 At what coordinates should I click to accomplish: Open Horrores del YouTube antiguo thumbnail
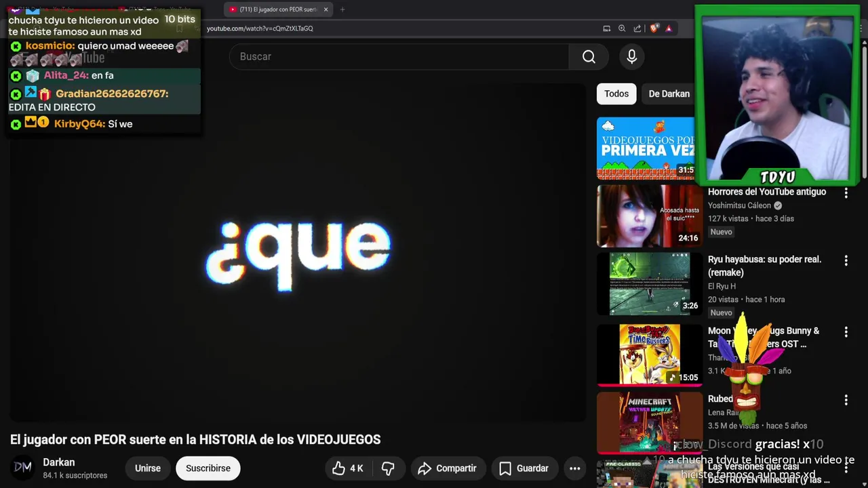click(650, 216)
